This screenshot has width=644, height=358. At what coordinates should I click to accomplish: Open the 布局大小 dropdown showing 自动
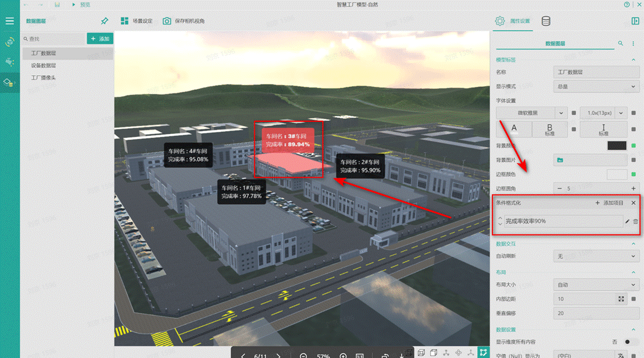coord(596,285)
